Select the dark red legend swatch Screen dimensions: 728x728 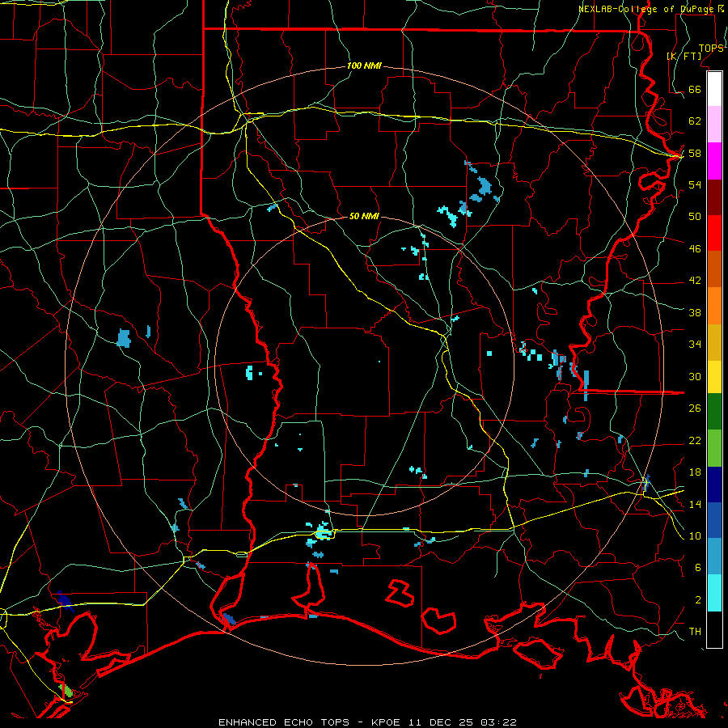(x=714, y=197)
